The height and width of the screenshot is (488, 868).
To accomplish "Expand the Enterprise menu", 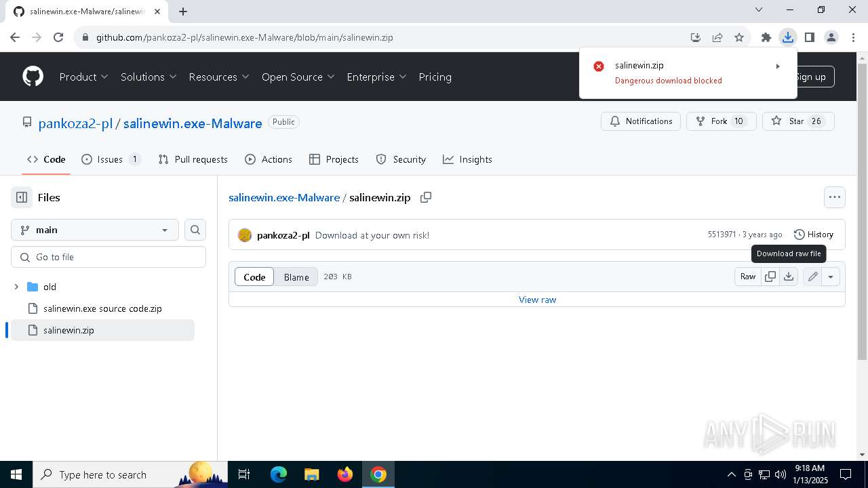I will tap(376, 77).
